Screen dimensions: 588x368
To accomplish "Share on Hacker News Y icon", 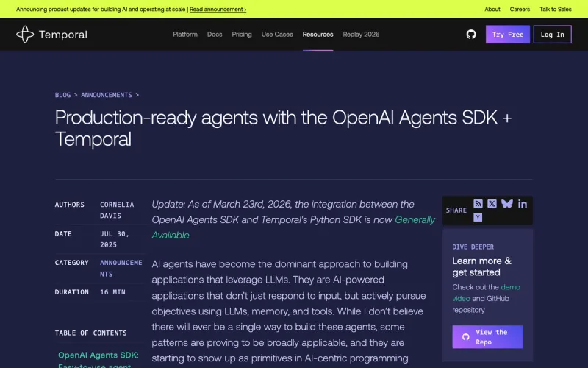I will 478,217.
